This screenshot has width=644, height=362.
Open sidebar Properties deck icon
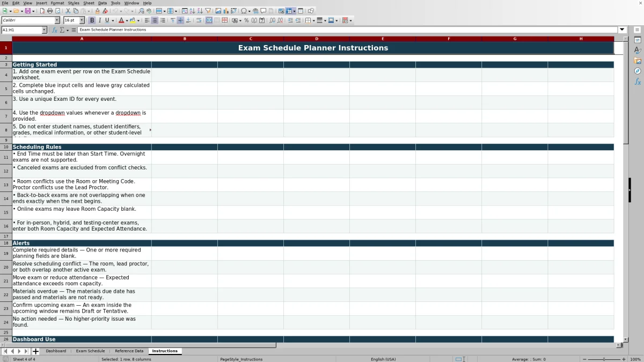click(x=638, y=40)
